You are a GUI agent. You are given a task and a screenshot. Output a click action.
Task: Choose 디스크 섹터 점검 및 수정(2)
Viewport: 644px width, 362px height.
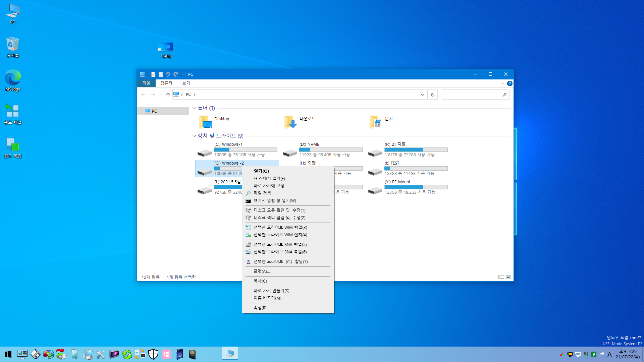[288, 218]
